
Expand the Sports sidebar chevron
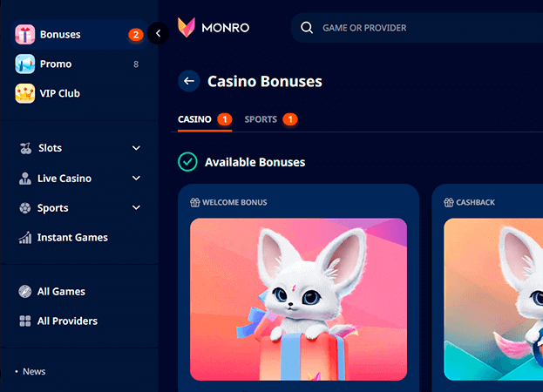point(136,207)
